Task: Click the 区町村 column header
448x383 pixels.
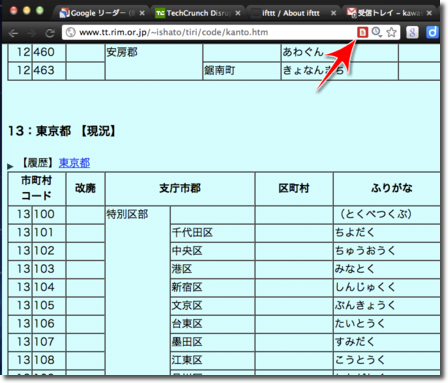Action: click(x=294, y=188)
